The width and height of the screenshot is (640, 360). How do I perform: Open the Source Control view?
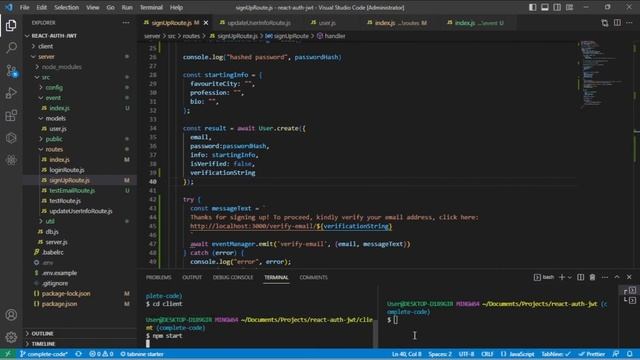click(x=11, y=71)
